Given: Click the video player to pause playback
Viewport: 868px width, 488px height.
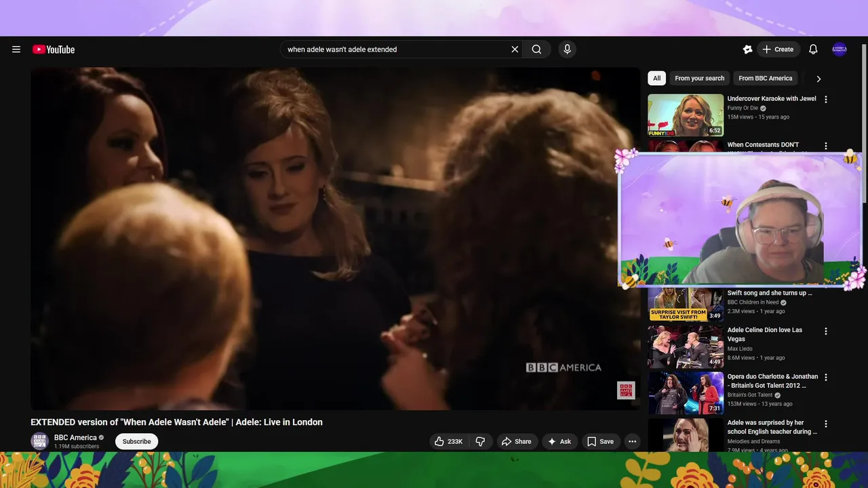Looking at the screenshot, I should pyautogui.click(x=335, y=239).
